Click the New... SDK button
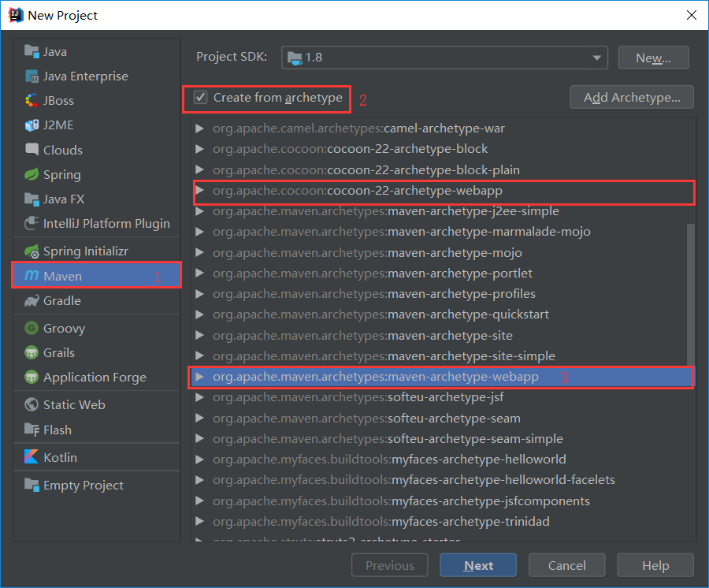 [653, 58]
